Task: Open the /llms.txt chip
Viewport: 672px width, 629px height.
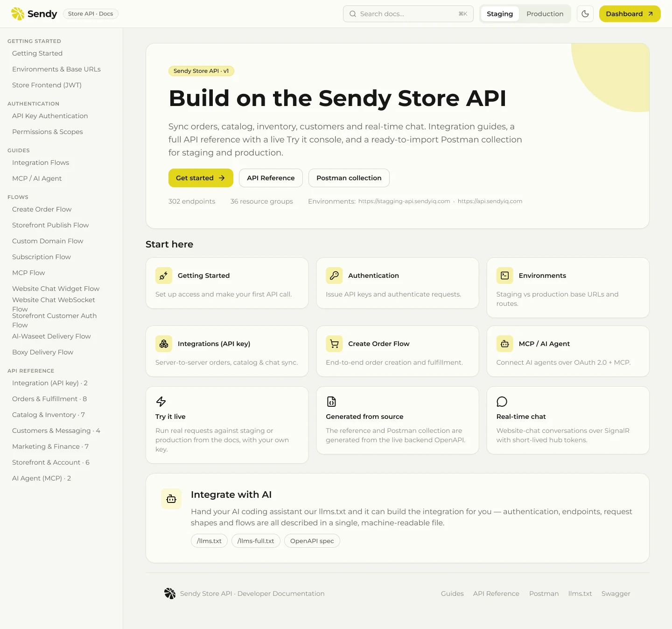Action: pos(209,541)
